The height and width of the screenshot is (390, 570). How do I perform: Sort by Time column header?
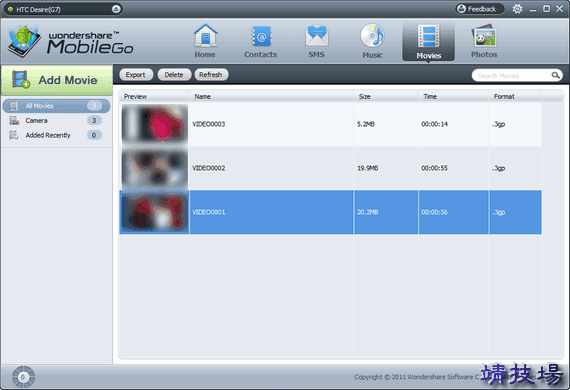pyautogui.click(x=454, y=96)
